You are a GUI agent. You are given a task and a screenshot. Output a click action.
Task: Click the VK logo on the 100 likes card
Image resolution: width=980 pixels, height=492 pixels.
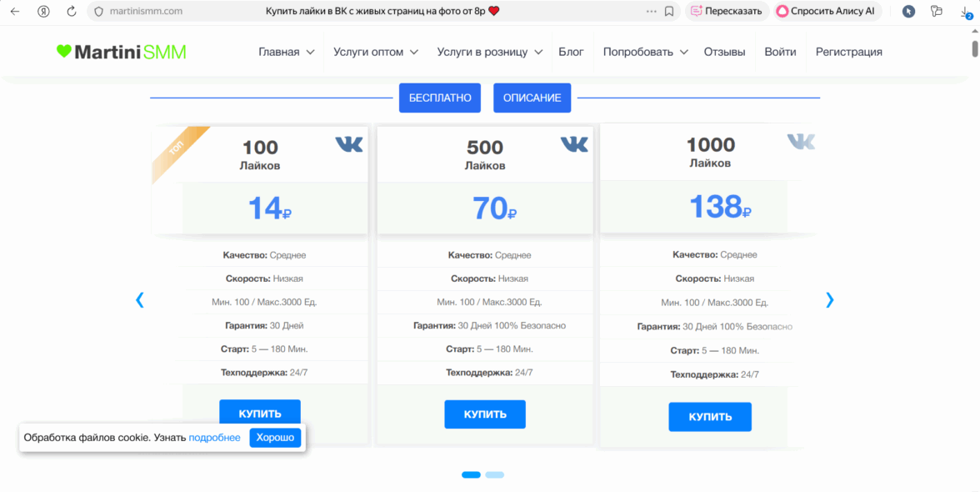(349, 144)
